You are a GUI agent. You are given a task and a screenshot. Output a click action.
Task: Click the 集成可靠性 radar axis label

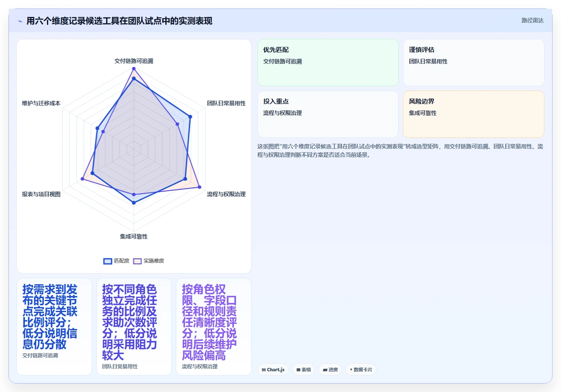pos(134,236)
